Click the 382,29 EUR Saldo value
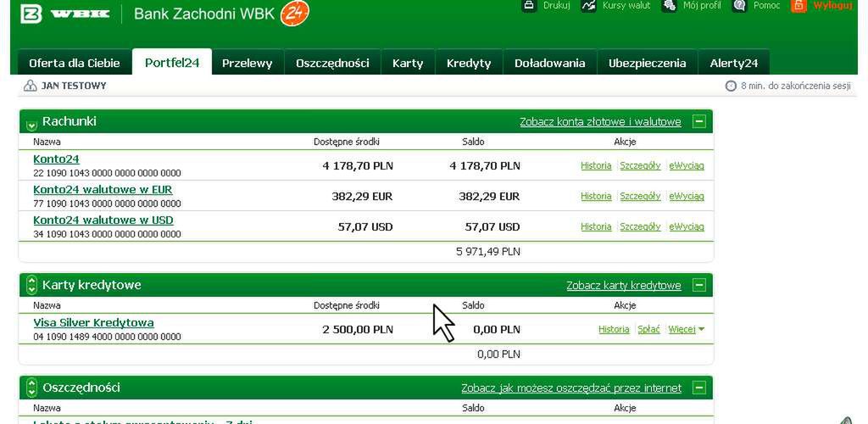The height and width of the screenshot is (424, 868). click(x=489, y=196)
